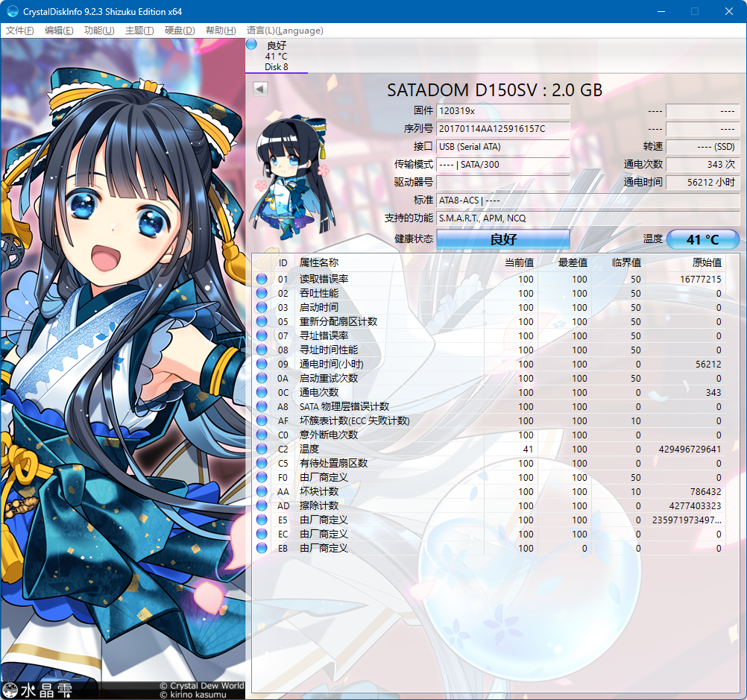The image size is (747, 700).
Task: Click the rotation rate field ---- (SSD)
Action: [703, 147]
